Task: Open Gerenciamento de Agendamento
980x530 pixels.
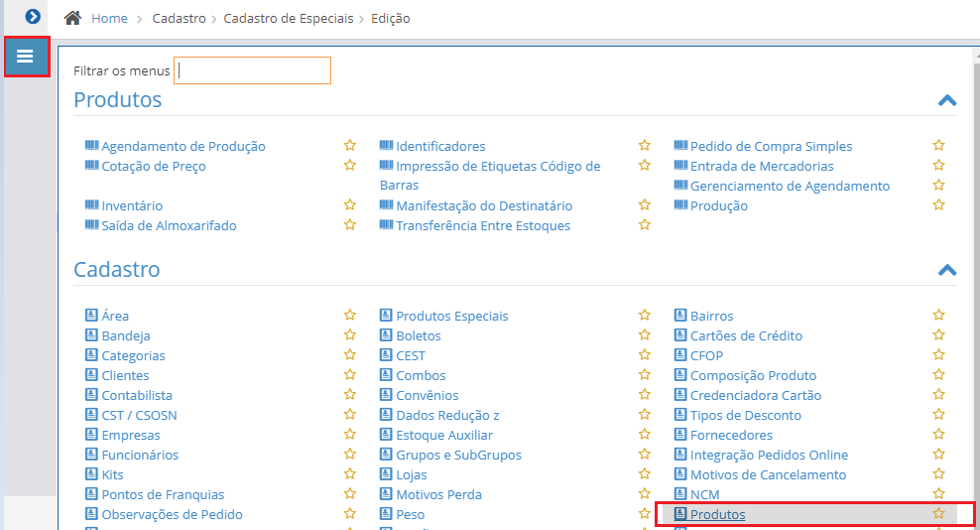Action: pos(790,186)
